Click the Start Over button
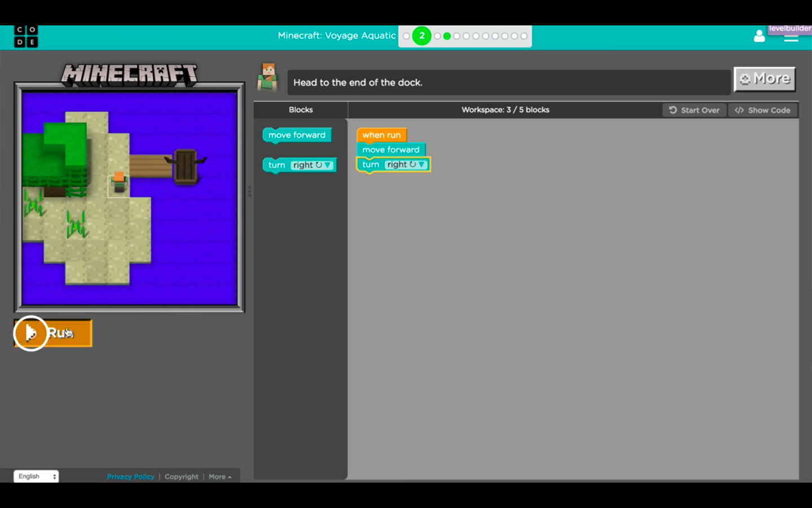This screenshot has width=812, height=508. tap(694, 110)
